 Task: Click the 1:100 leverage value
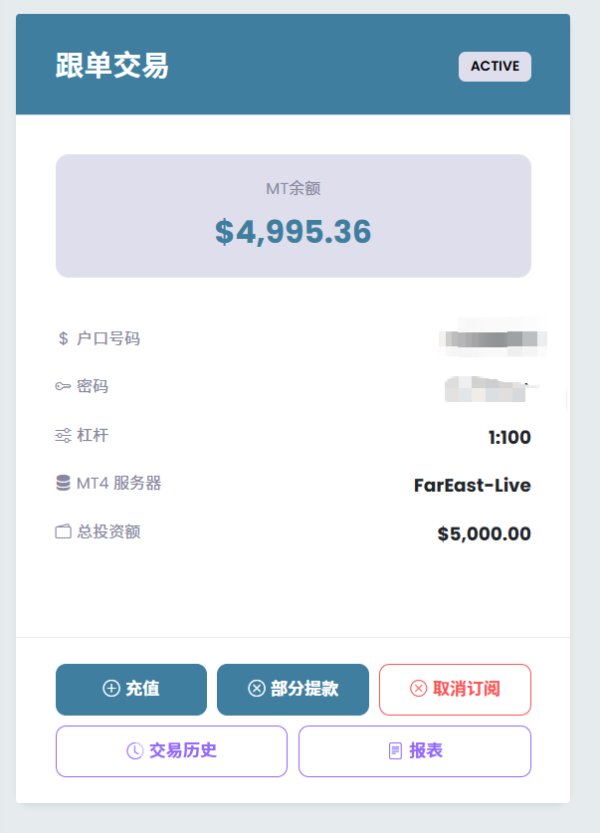[x=509, y=437]
